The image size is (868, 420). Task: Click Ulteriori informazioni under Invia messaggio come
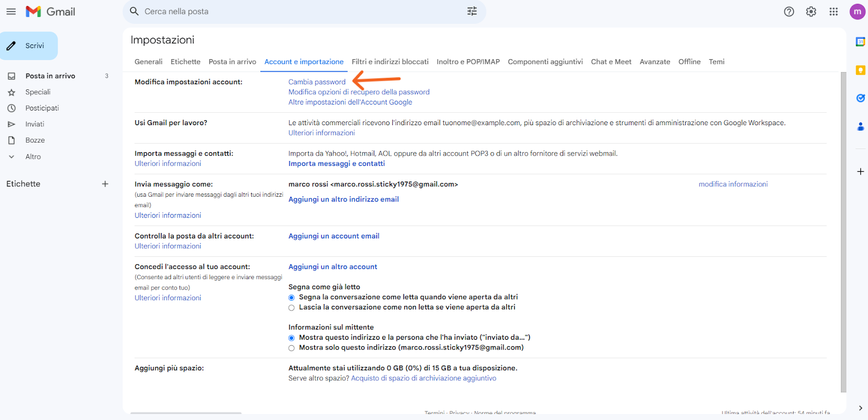click(168, 215)
